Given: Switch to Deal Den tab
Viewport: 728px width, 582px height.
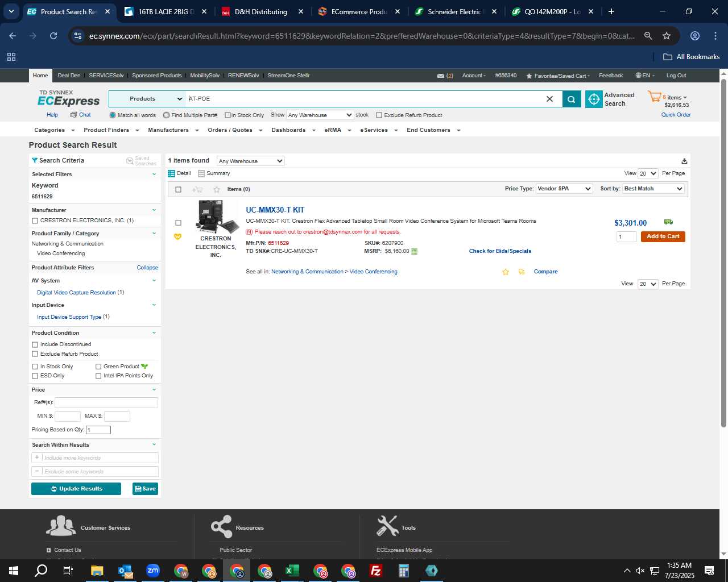Looking at the screenshot, I should (x=69, y=76).
